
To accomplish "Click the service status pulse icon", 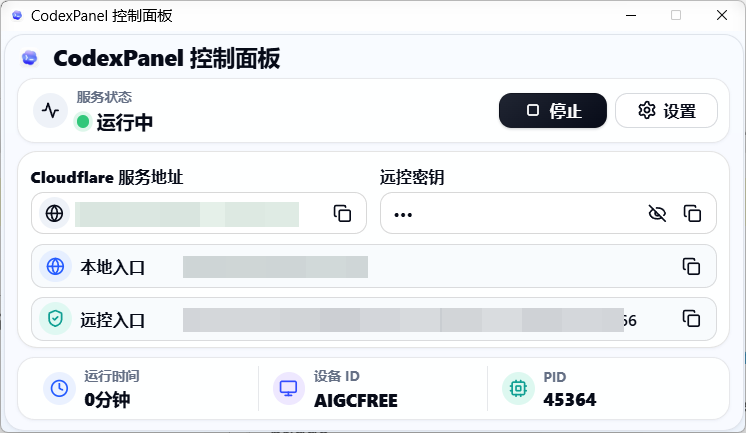I will (50, 110).
